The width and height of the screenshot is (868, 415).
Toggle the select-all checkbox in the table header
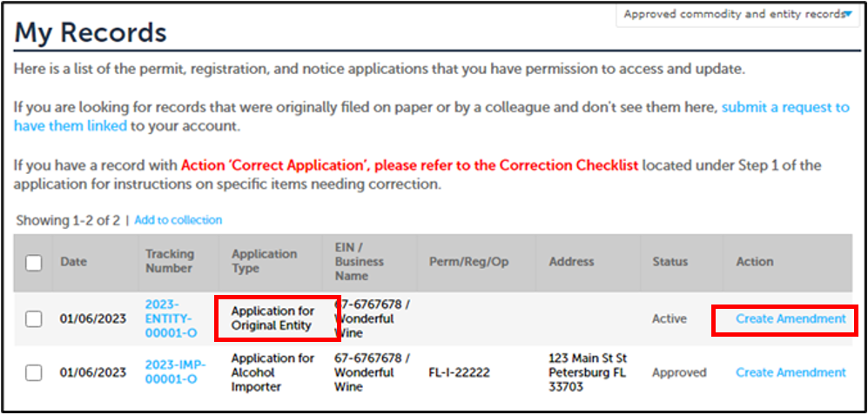coord(33,262)
